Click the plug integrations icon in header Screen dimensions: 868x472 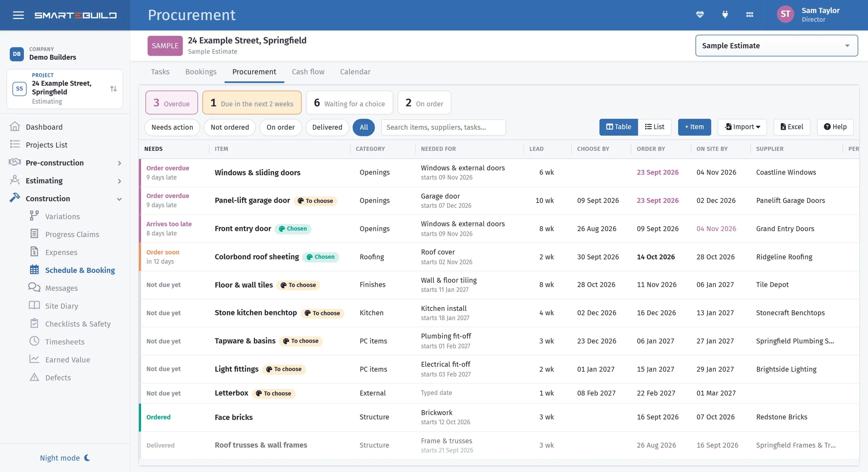(x=725, y=14)
